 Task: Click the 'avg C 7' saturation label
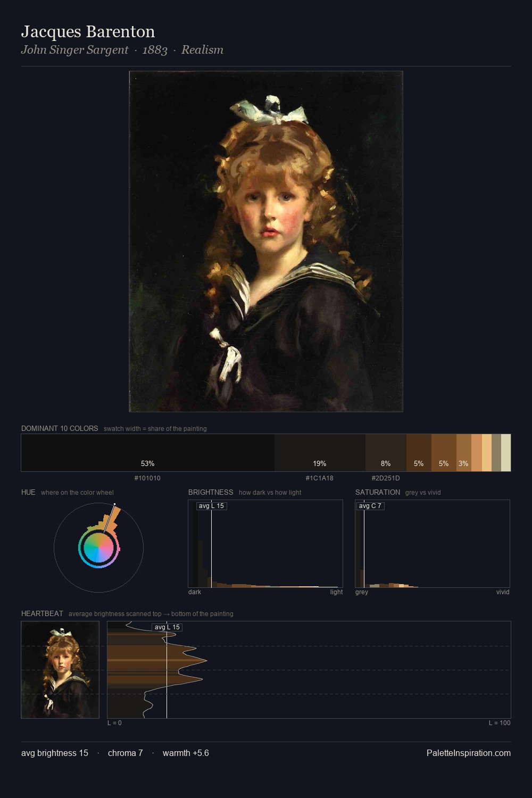(370, 506)
